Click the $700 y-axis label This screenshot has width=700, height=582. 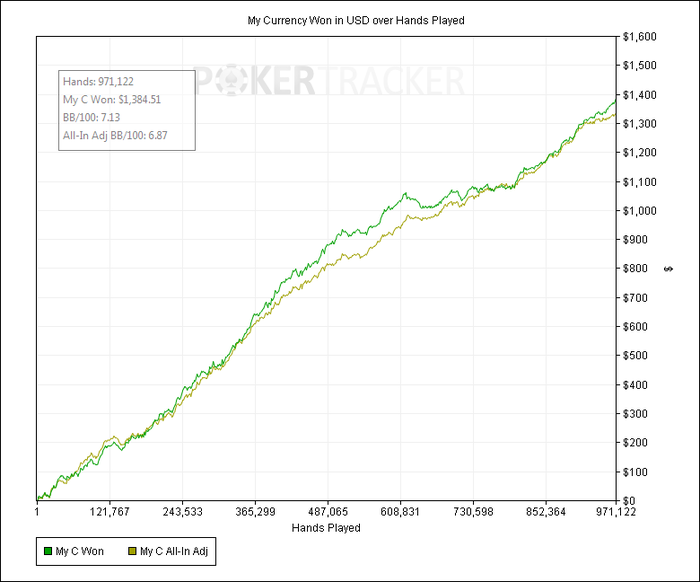coord(635,298)
